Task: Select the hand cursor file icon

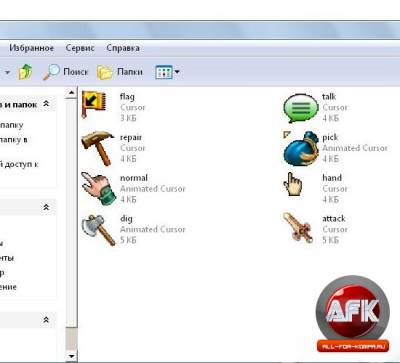Action: pos(292,184)
